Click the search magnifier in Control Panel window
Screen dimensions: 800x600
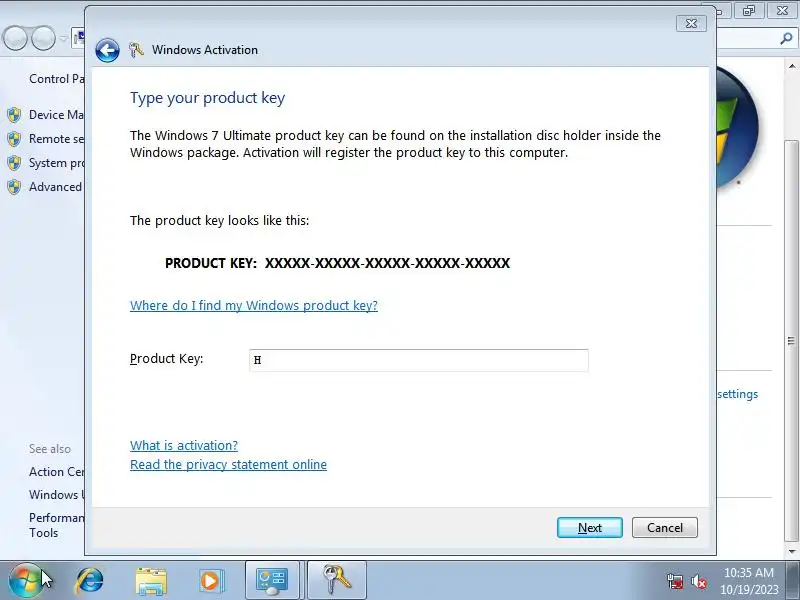click(x=786, y=38)
